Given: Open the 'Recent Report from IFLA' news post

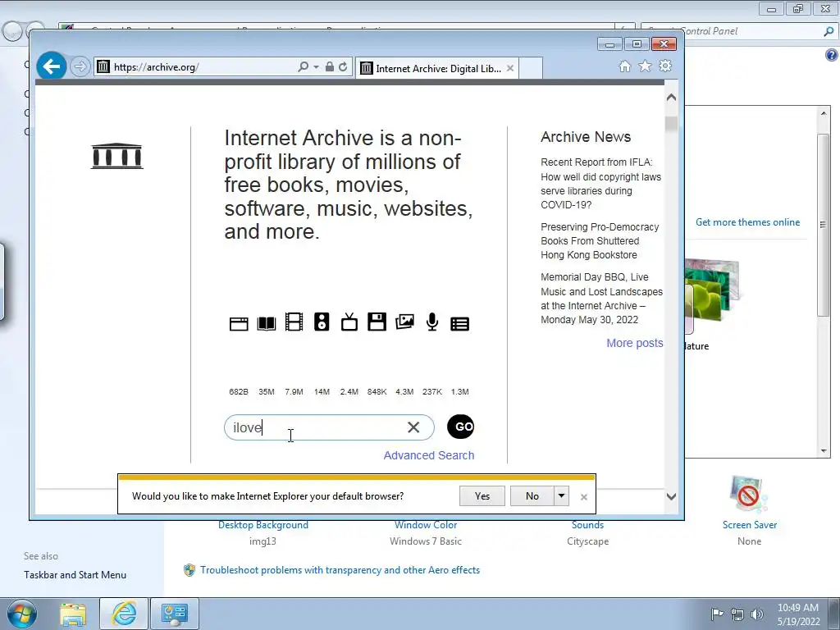Looking at the screenshot, I should click(600, 183).
